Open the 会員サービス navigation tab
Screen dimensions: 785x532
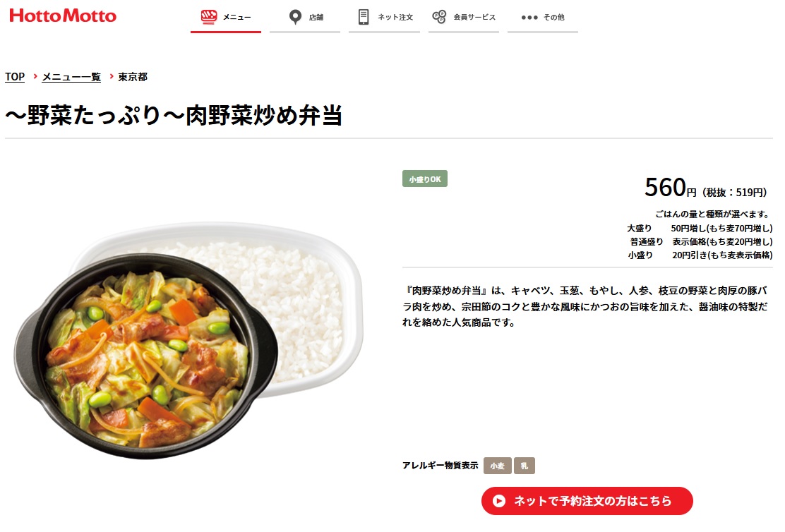[x=464, y=18]
